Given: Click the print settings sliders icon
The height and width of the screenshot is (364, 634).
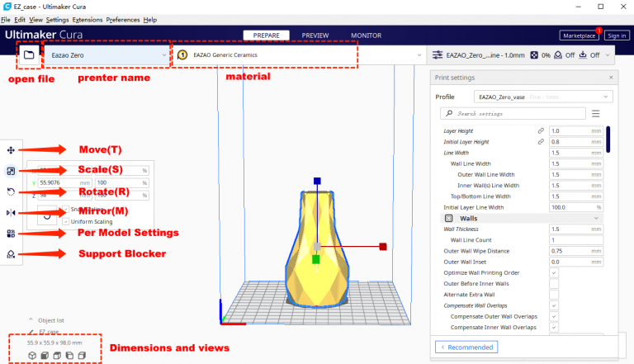Looking at the screenshot, I should [437, 55].
